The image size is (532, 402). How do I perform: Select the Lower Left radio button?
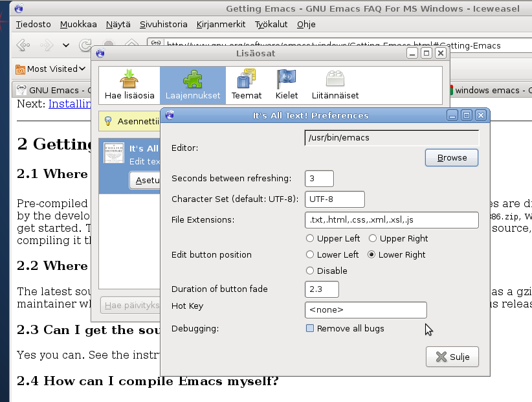[x=310, y=254]
